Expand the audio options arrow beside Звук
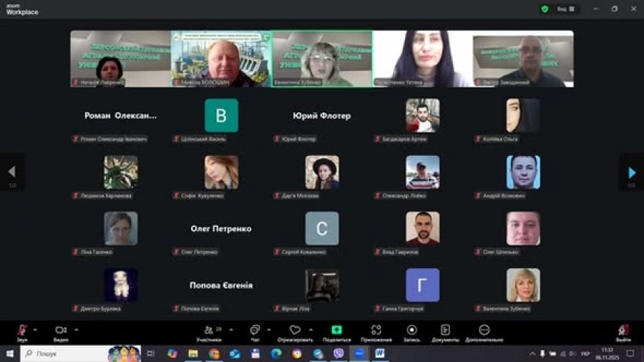Image resolution: width=644 pixels, height=362 pixels. [35, 329]
